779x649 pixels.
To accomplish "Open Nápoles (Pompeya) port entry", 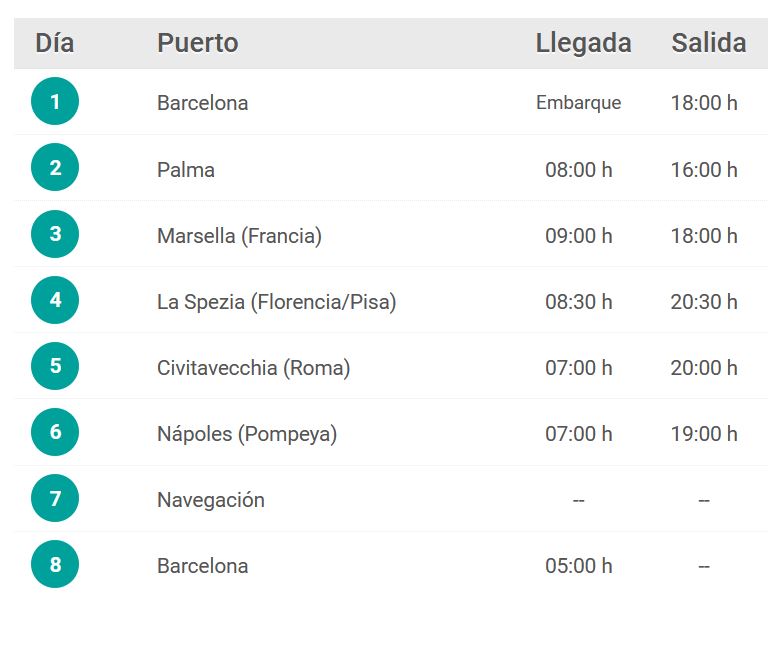I will pos(247,434).
